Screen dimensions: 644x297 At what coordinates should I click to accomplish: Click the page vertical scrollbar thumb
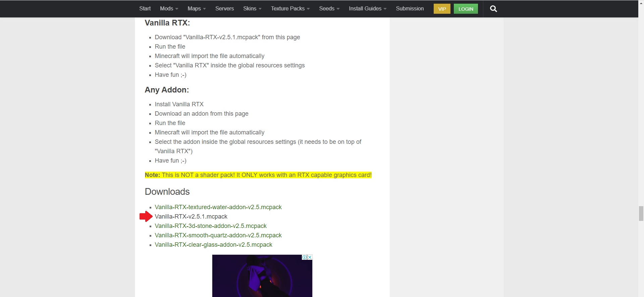641,214
